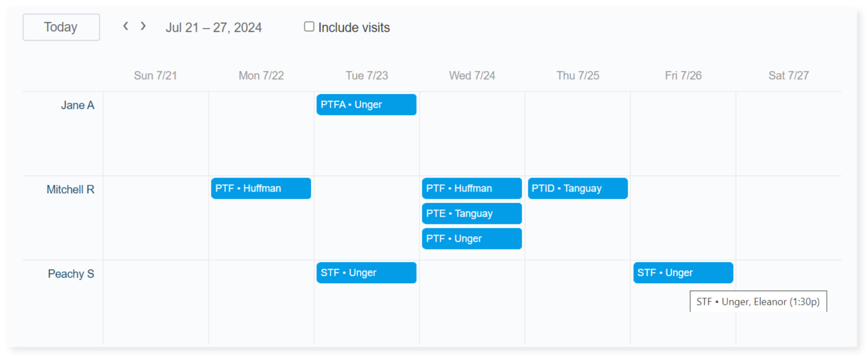Screen dimensions: 868x358
Task: Select the Sat 7/27 column header
Action: coord(788,75)
